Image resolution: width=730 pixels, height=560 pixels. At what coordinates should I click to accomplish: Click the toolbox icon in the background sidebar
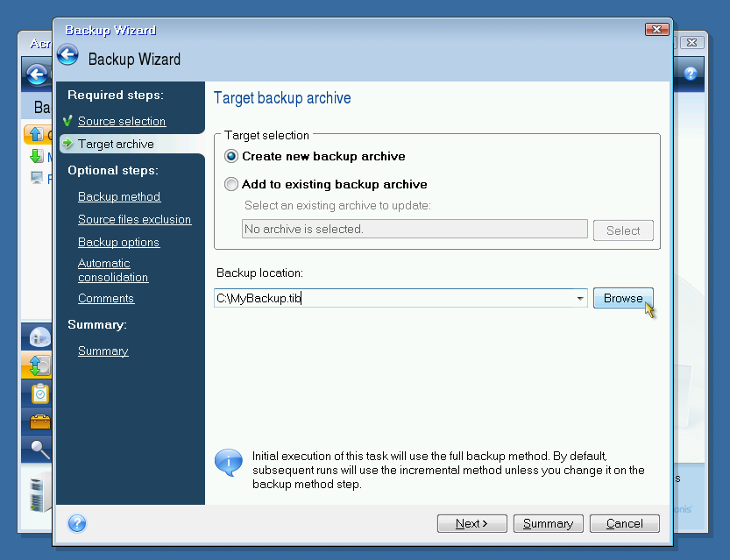(39, 422)
